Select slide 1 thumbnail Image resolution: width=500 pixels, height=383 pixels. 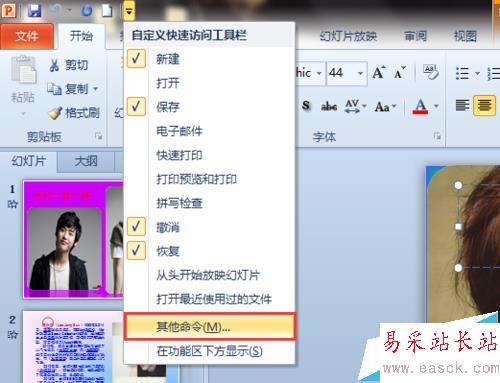73,239
